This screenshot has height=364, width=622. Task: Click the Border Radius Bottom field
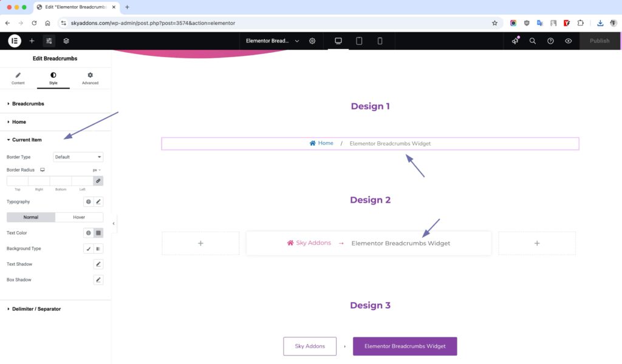coord(61,181)
